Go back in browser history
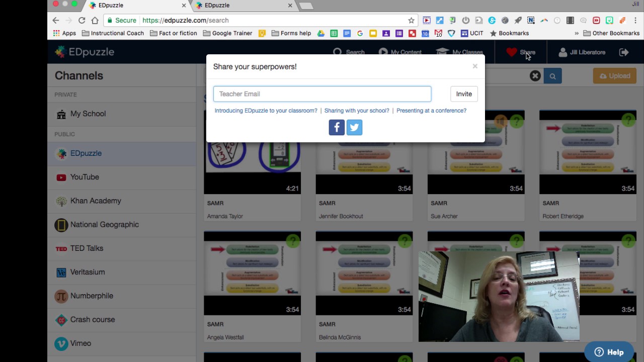The width and height of the screenshot is (644, 362). pyautogui.click(x=56, y=20)
